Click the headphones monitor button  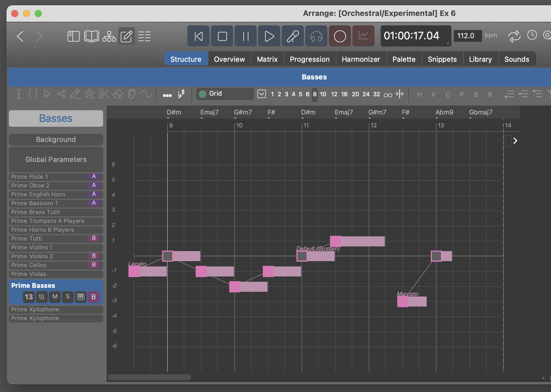(316, 36)
